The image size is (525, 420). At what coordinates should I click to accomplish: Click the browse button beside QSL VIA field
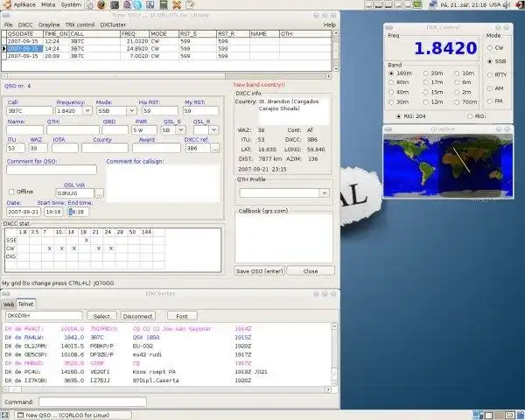tap(100, 192)
